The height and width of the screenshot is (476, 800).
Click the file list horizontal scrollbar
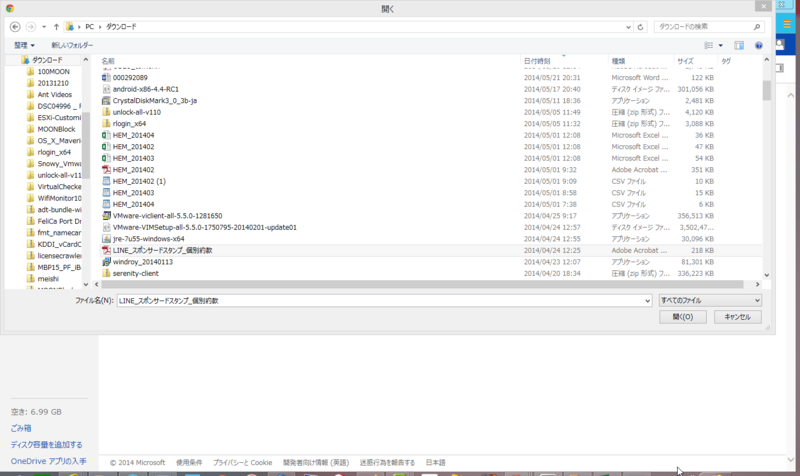[x=421, y=284]
